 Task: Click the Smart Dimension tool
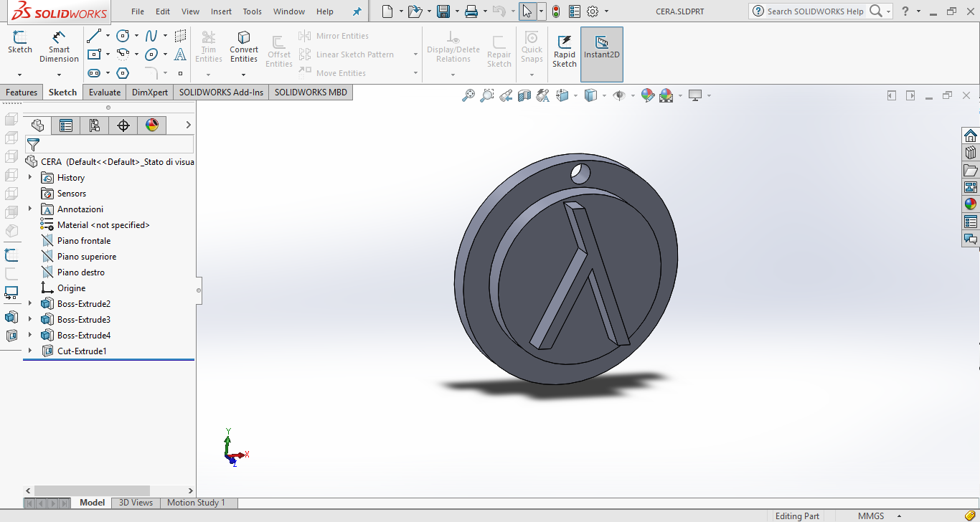(60, 47)
